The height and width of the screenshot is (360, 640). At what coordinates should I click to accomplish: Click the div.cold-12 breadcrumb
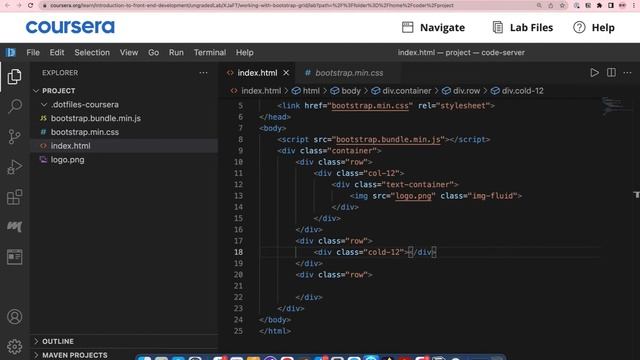522,91
